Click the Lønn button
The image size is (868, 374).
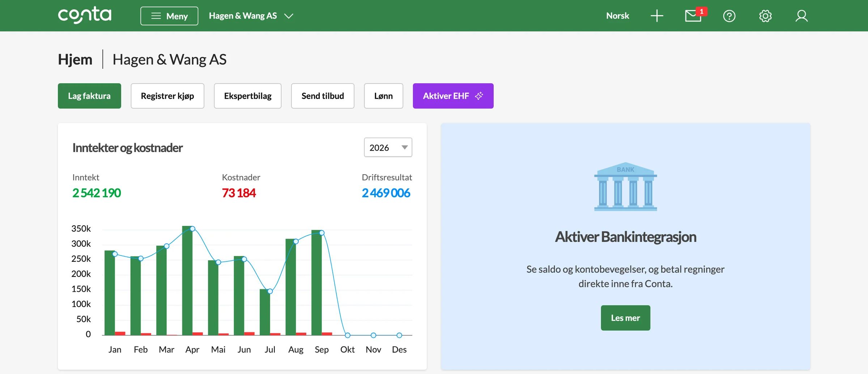pyautogui.click(x=383, y=96)
